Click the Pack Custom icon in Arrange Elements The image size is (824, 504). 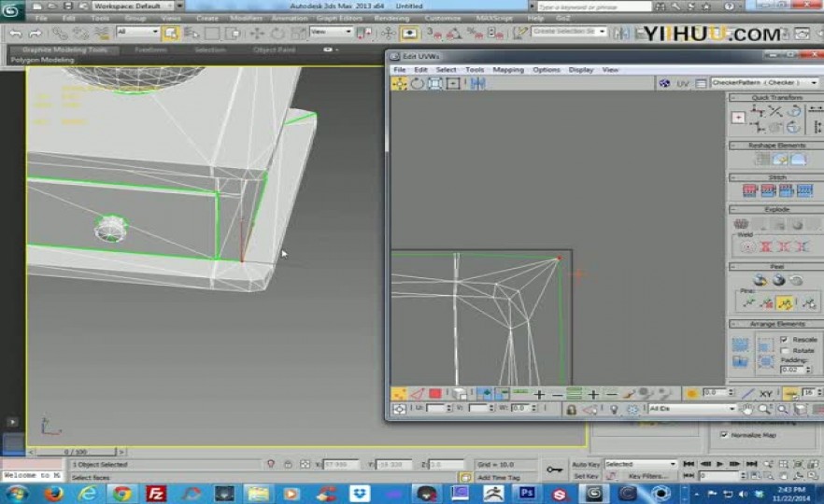click(741, 345)
